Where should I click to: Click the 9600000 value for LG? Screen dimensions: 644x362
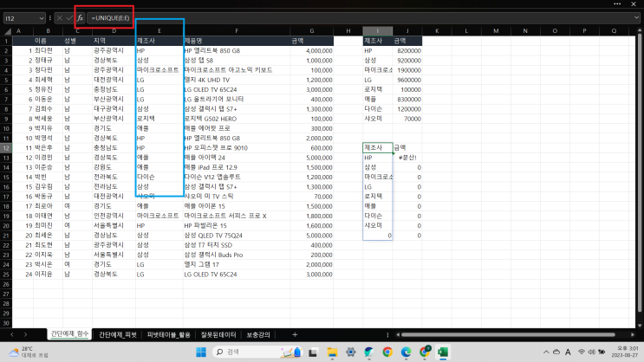pyautogui.click(x=407, y=80)
